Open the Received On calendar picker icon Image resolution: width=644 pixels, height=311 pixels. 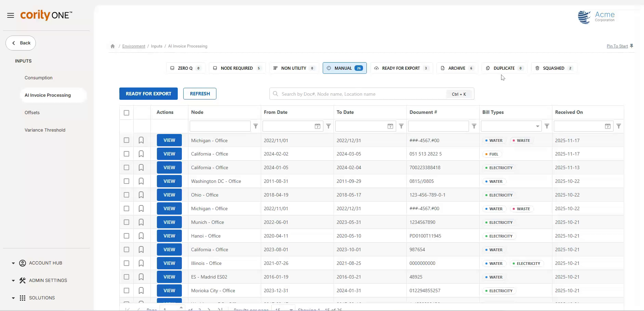pos(608,126)
